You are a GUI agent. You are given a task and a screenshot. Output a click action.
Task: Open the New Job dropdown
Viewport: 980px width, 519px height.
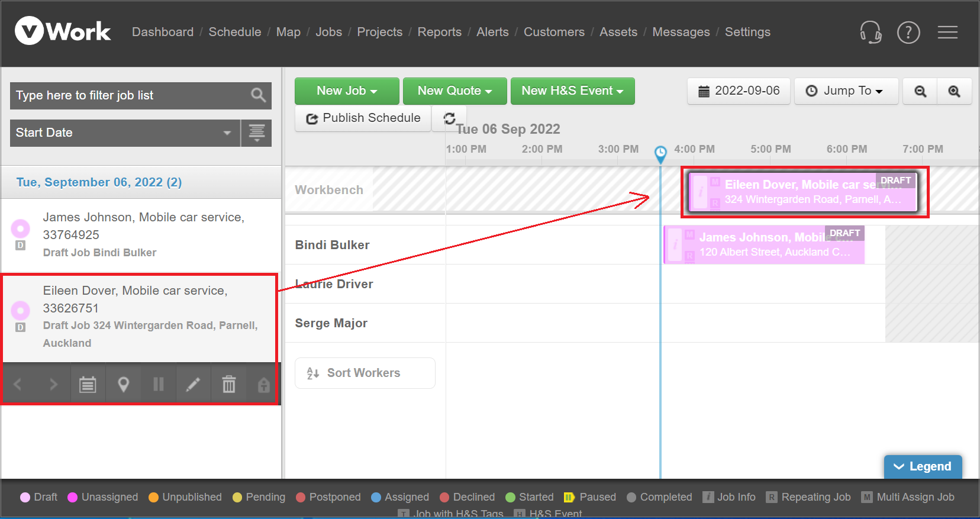(347, 91)
